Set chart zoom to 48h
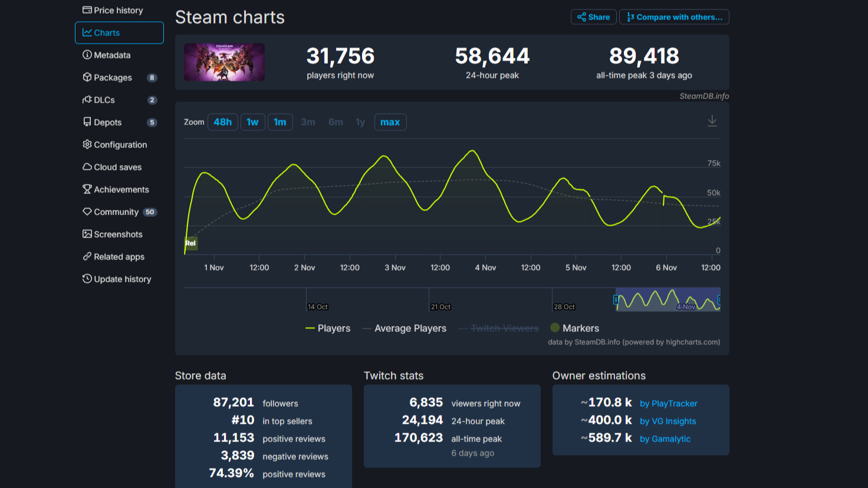Viewport: 868px width, 488px height. tap(223, 122)
